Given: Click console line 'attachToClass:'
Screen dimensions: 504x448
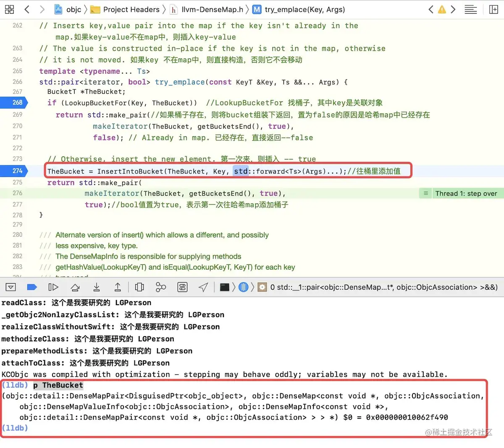Looking at the screenshot, I should [x=85, y=363].
